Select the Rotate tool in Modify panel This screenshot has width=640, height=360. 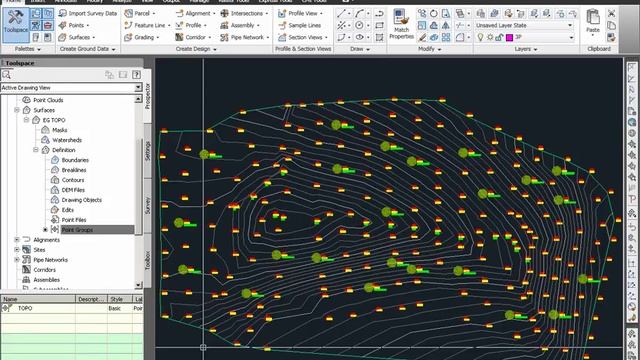433,13
